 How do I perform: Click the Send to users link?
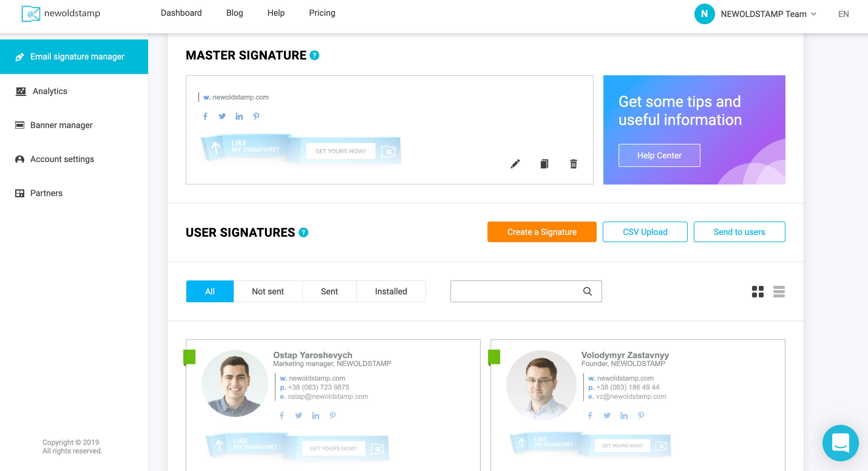click(x=739, y=232)
